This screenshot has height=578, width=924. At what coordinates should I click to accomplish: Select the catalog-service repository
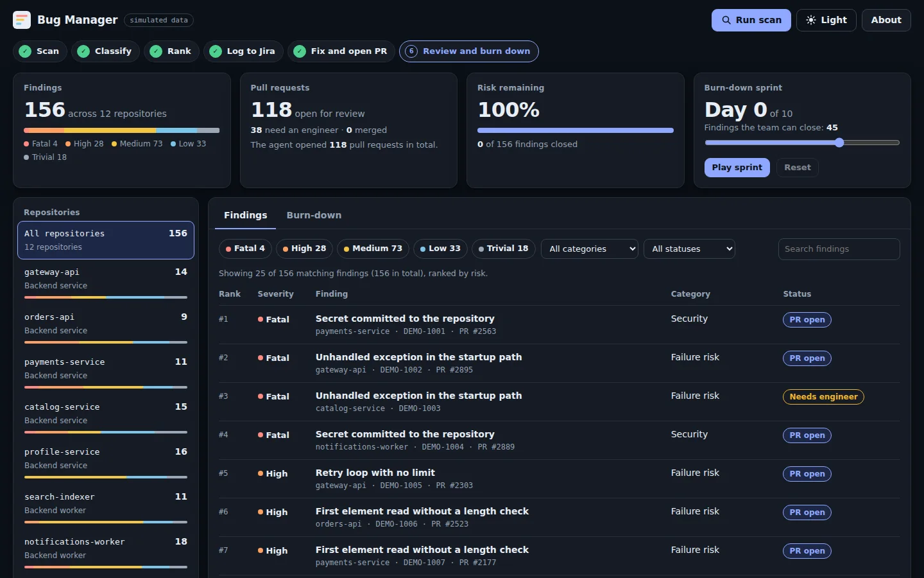[106, 417]
